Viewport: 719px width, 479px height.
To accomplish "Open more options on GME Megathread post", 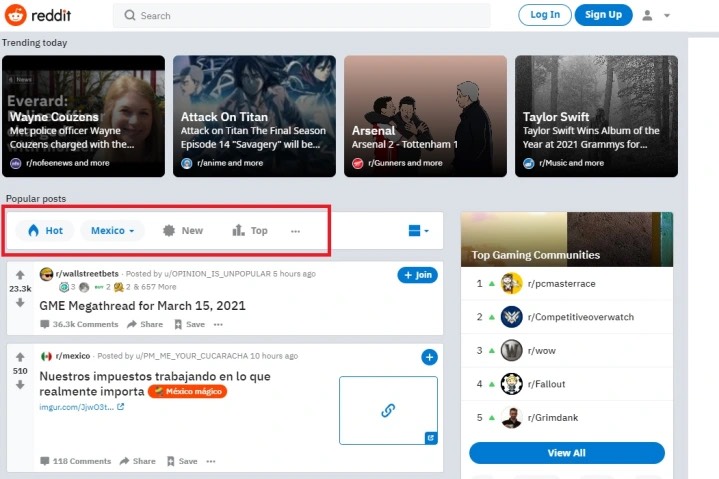I will tap(218, 325).
